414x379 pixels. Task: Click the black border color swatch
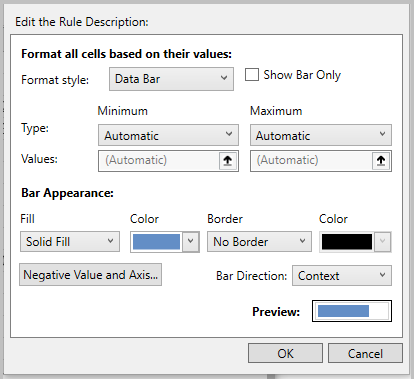click(x=347, y=242)
